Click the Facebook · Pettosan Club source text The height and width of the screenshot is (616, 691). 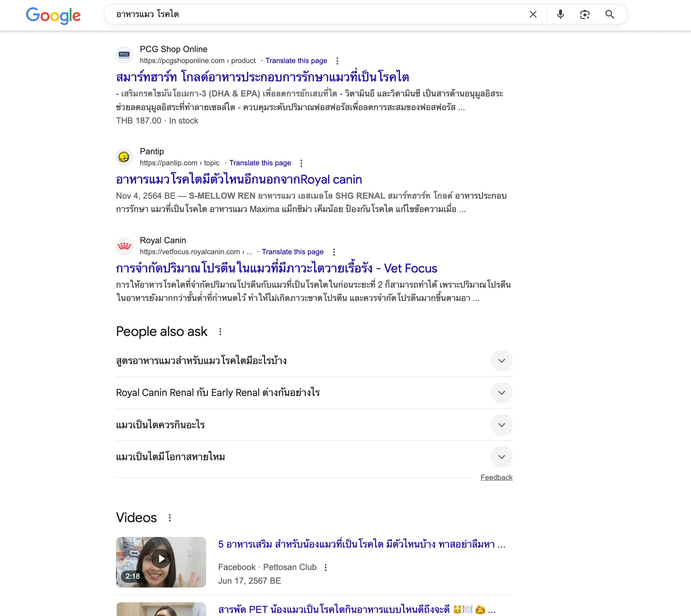[267, 567]
